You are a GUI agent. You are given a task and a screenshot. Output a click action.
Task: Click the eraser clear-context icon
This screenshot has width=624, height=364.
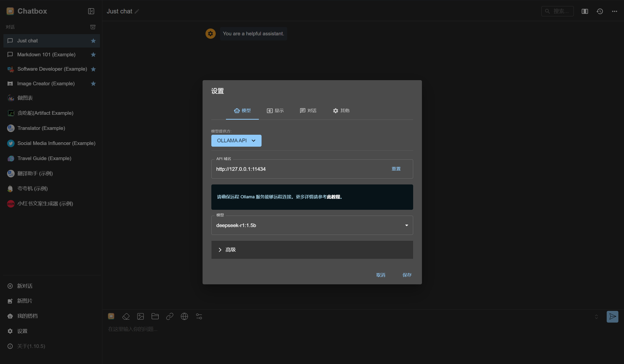pos(126,316)
